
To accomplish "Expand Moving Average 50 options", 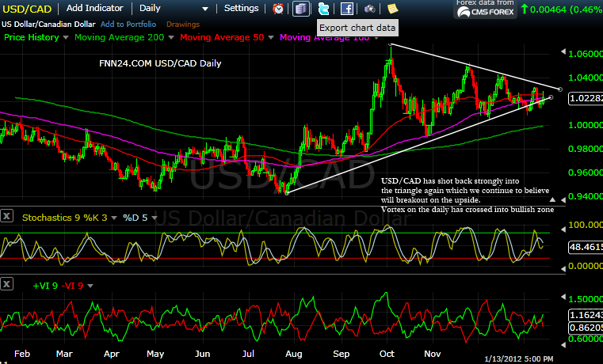I will click(x=272, y=38).
